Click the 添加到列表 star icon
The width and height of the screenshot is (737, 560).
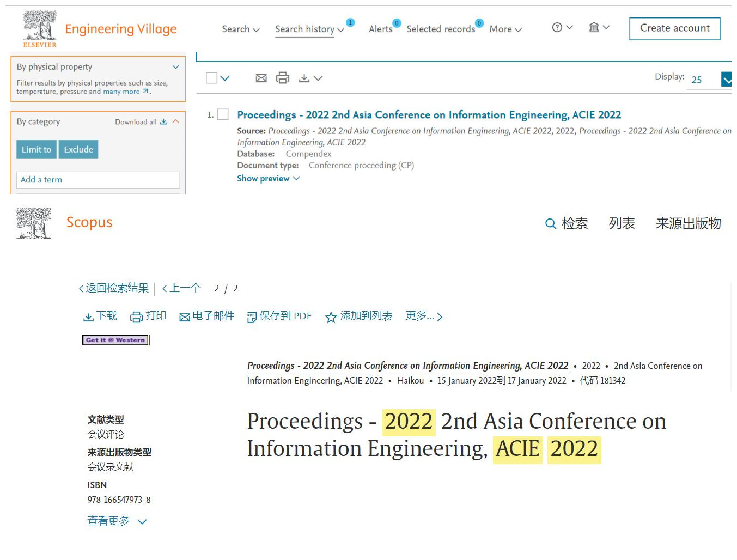[x=331, y=317]
